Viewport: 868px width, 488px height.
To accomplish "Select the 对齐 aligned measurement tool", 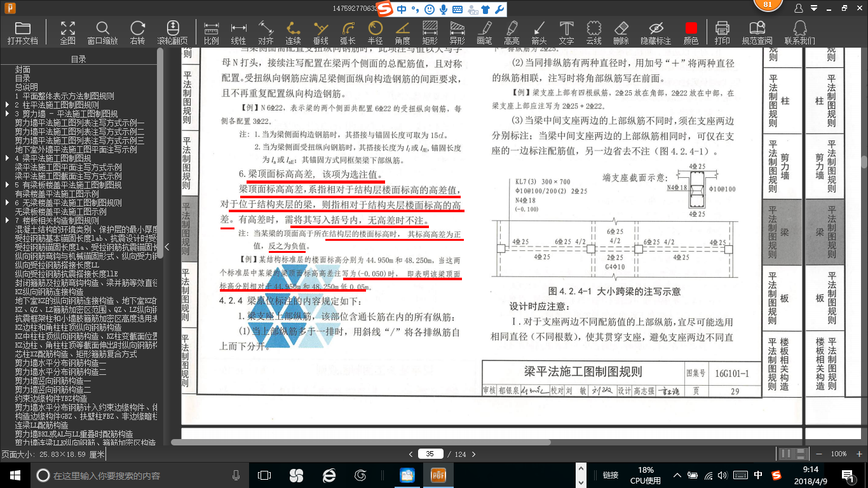I will (x=266, y=32).
